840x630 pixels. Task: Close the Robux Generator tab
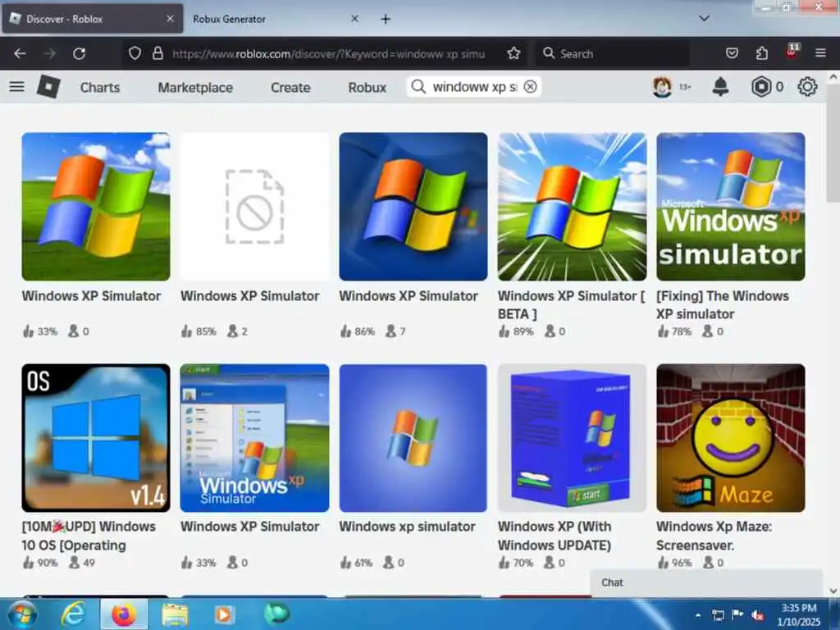tap(354, 19)
